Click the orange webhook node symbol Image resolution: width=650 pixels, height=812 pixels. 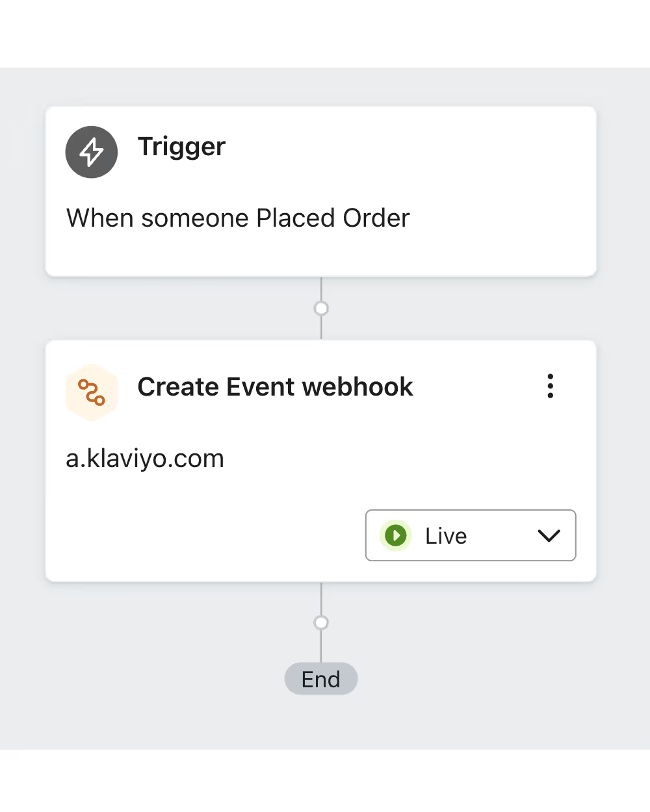click(92, 392)
